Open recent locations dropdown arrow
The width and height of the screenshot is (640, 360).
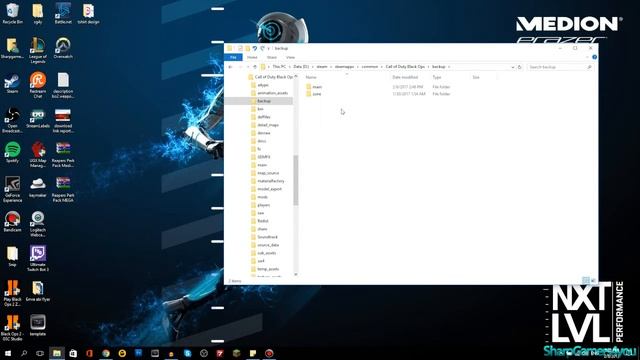click(248, 67)
